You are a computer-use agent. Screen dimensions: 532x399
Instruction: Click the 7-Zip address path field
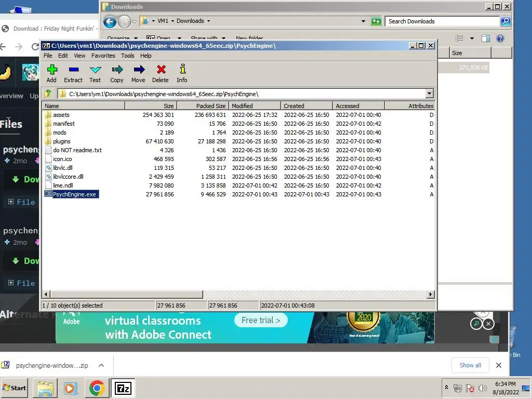(x=241, y=94)
